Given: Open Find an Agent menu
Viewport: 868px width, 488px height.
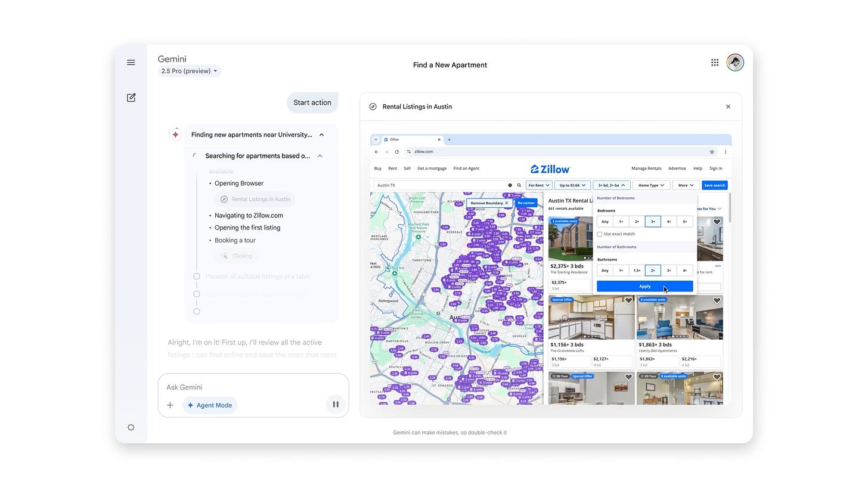Looking at the screenshot, I should 466,169.
